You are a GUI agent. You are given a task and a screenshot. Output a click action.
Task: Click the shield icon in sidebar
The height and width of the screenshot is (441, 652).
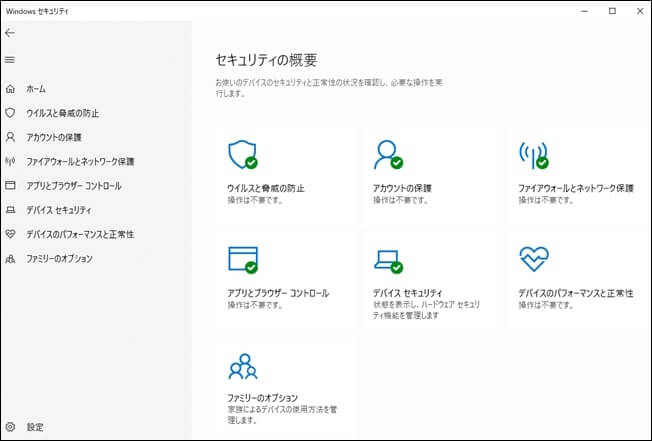10,113
